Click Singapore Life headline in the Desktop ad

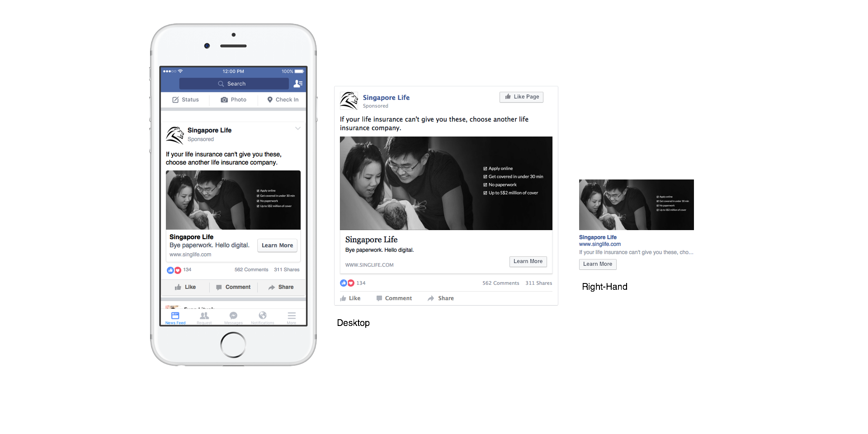tap(372, 240)
